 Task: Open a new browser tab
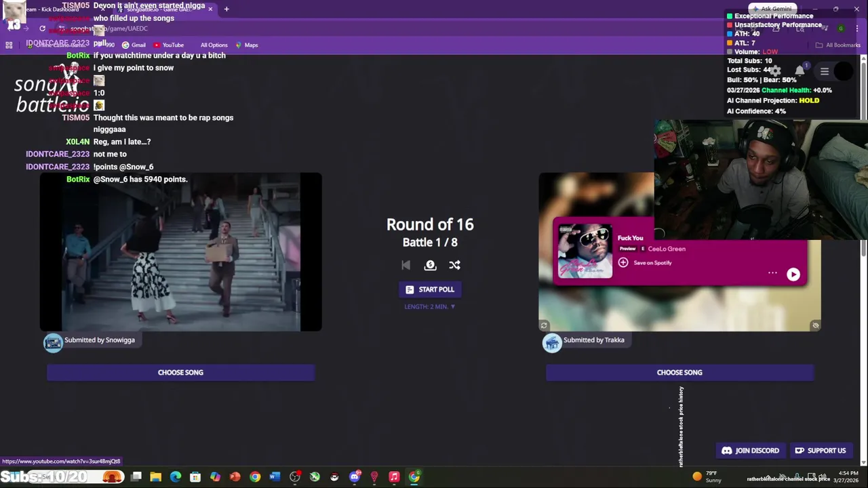coord(226,9)
